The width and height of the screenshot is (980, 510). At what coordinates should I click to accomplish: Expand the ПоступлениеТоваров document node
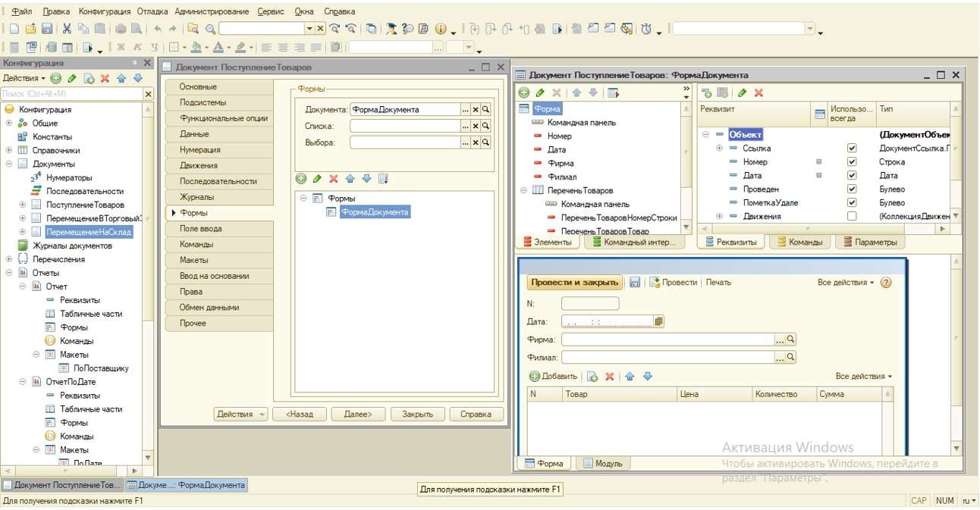[x=23, y=205]
